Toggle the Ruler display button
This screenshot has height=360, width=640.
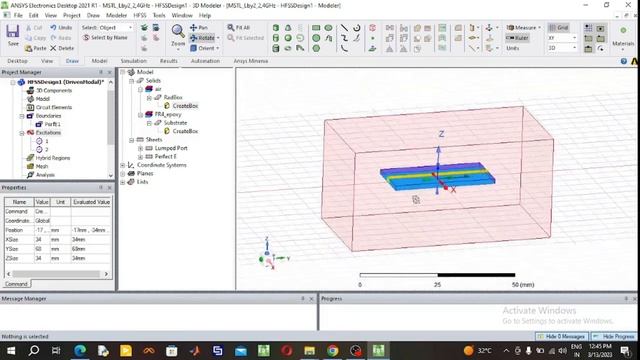point(517,38)
